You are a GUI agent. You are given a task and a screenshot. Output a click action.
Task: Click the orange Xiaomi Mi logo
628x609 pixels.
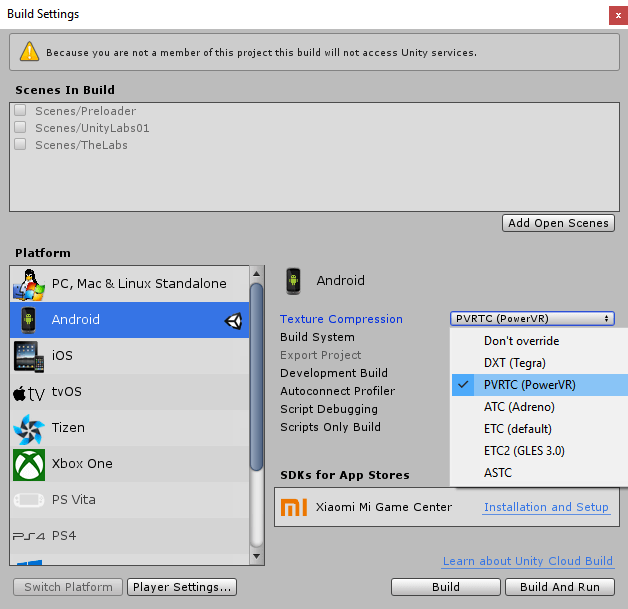(x=294, y=507)
